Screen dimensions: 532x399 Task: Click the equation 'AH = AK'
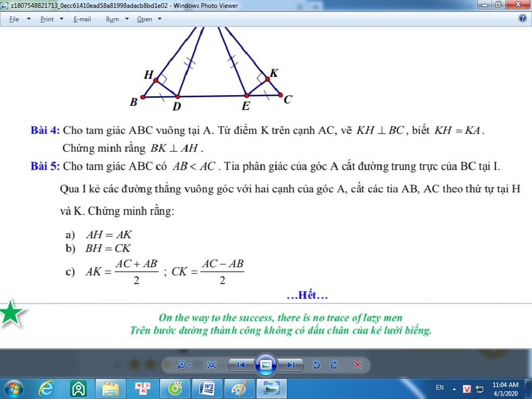tap(109, 235)
